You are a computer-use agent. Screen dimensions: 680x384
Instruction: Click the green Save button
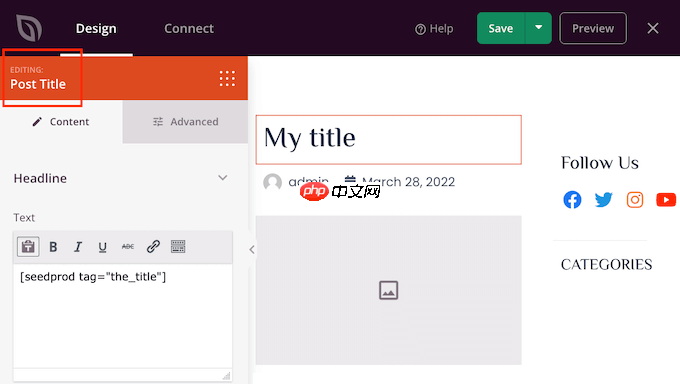coord(500,28)
